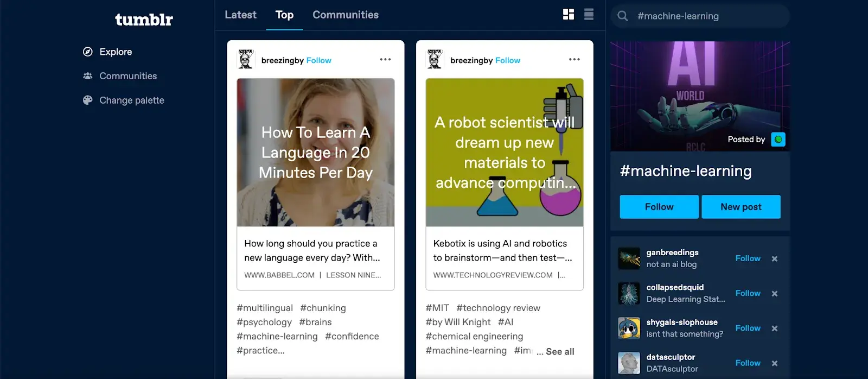The image size is (868, 379).
Task: Open ganbreedings blog name
Action: point(672,252)
